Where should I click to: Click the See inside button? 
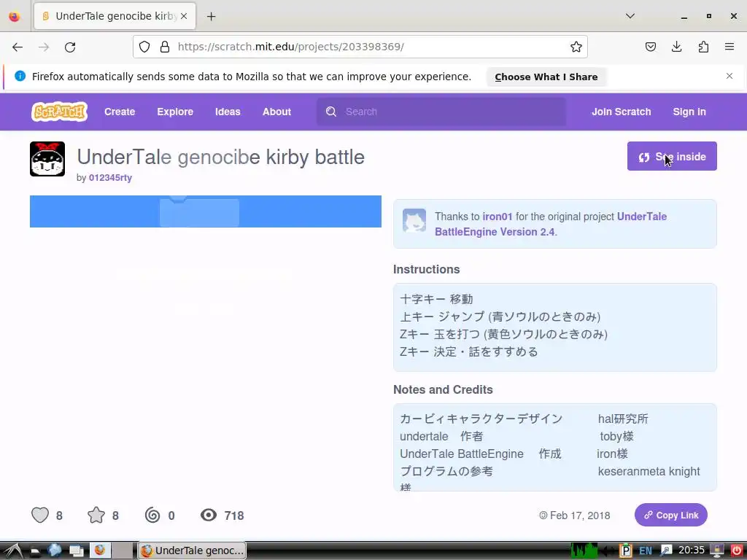[x=672, y=156]
